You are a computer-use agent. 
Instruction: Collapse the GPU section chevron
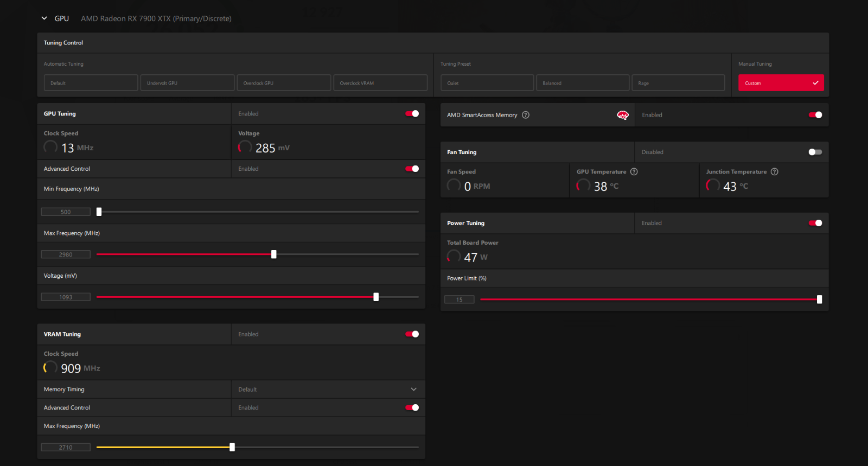click(44, 18)
